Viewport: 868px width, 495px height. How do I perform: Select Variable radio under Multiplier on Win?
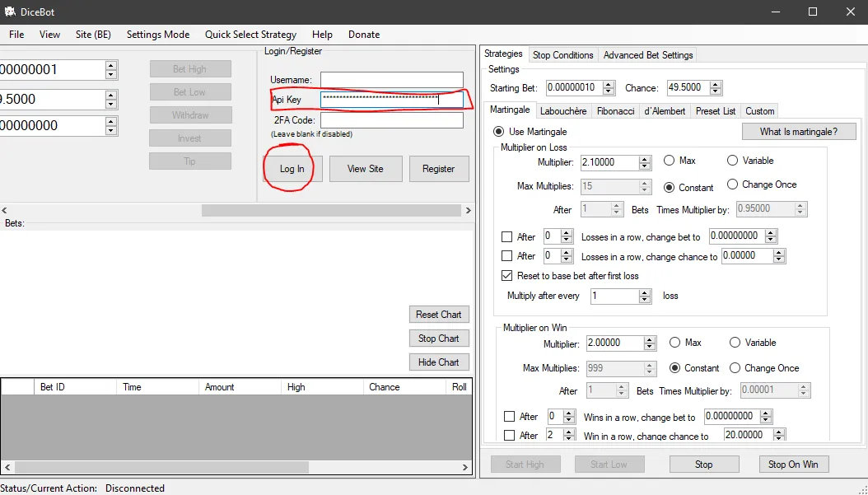(735, 343)
